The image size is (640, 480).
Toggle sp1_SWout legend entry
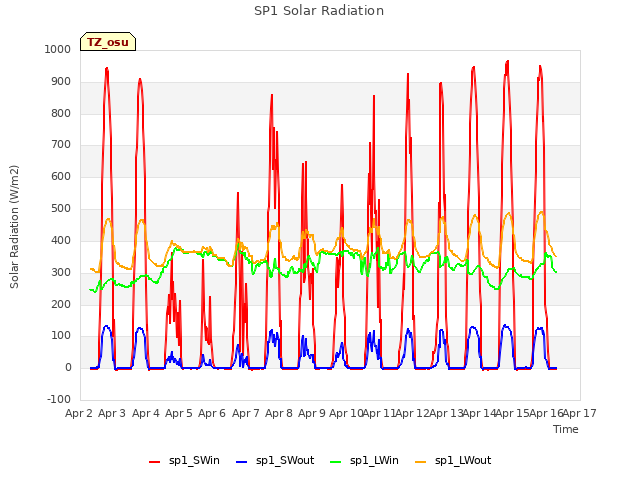click(x=276, y=460)
